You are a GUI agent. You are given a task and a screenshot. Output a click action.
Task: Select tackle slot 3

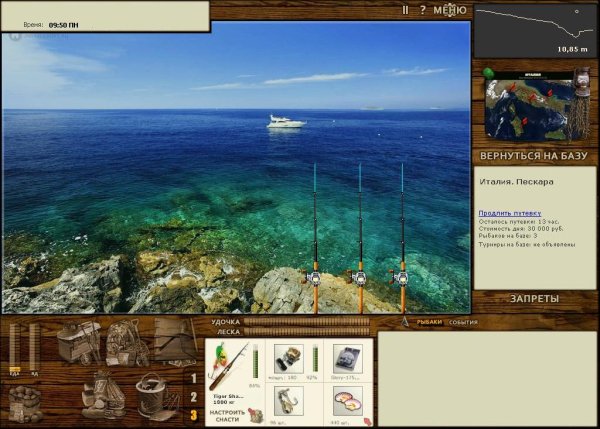194,415
